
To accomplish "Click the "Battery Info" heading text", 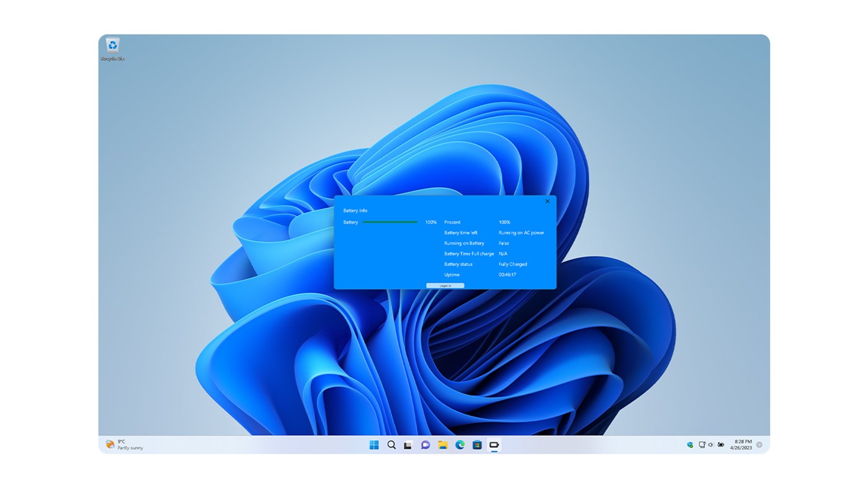I will click(355, 211).
